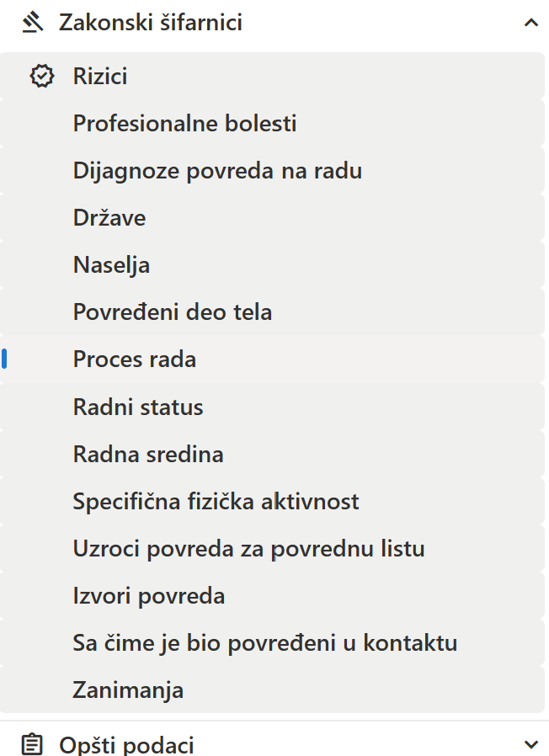Expand the Opšti podaci section chevron
The height and width of the screenshot is (756, 549).
point(531,745)
